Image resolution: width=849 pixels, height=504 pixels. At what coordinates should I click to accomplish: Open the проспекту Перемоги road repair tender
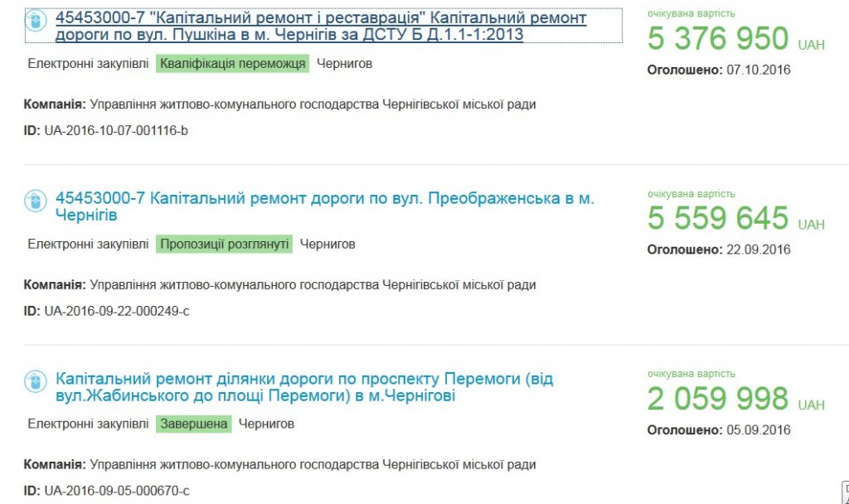tap(304, 387)
